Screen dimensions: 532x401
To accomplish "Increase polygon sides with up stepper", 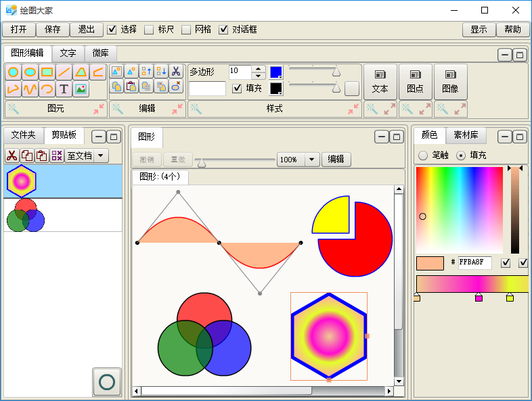I will pyautogui.click(x=258, y=68).
